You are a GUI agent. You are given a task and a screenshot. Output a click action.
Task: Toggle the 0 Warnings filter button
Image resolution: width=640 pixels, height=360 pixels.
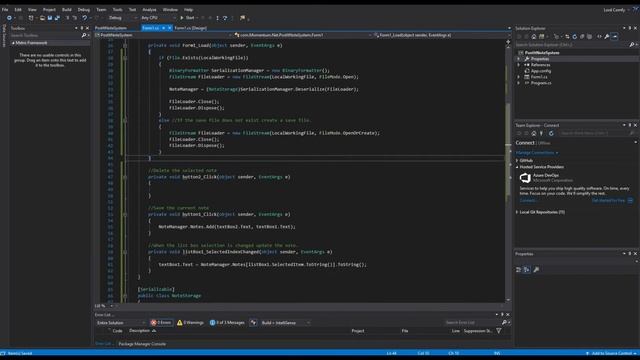tap(190, 322)
